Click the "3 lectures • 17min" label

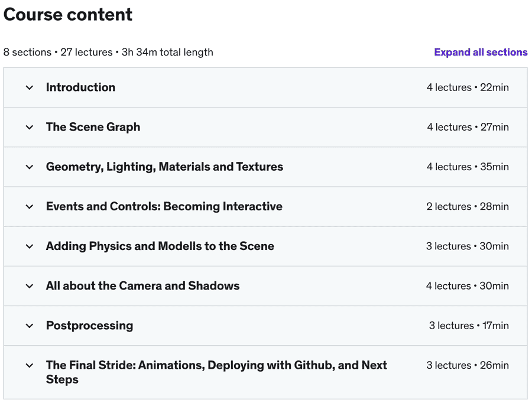tap(468, 326)
